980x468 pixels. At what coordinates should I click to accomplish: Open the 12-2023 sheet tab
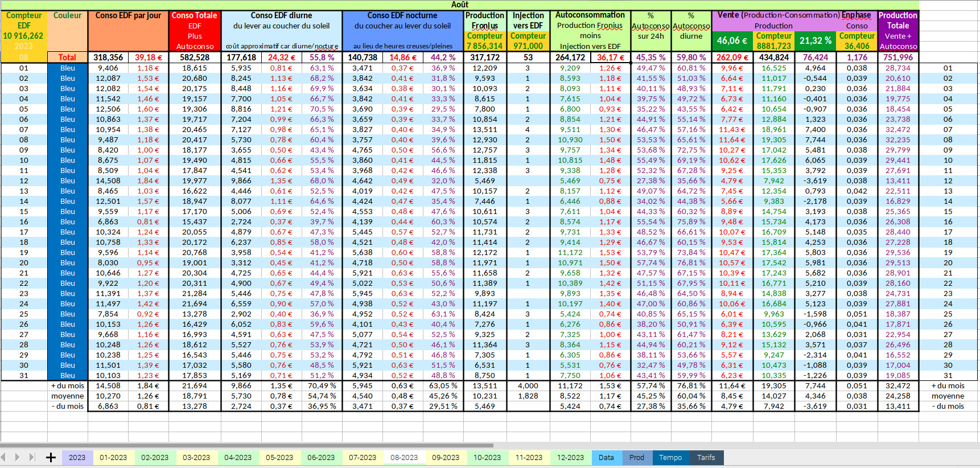pyautogui.click(x=570, y=457)
